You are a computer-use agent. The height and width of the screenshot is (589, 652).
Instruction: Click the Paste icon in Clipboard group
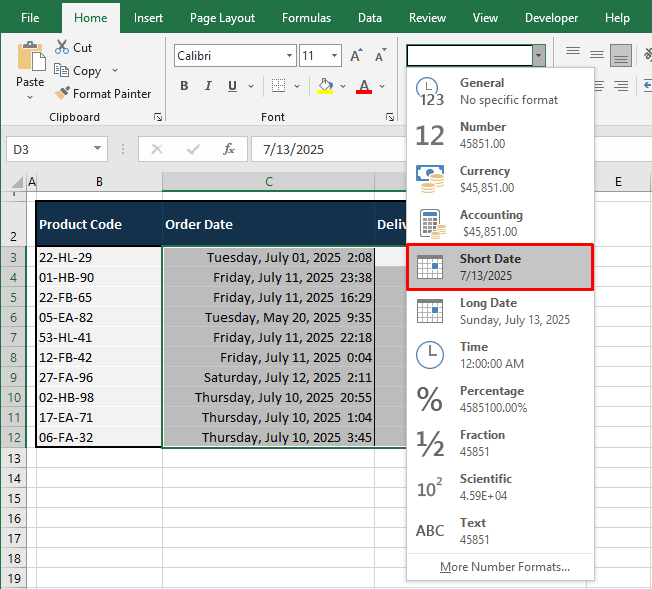coord(30,56)
